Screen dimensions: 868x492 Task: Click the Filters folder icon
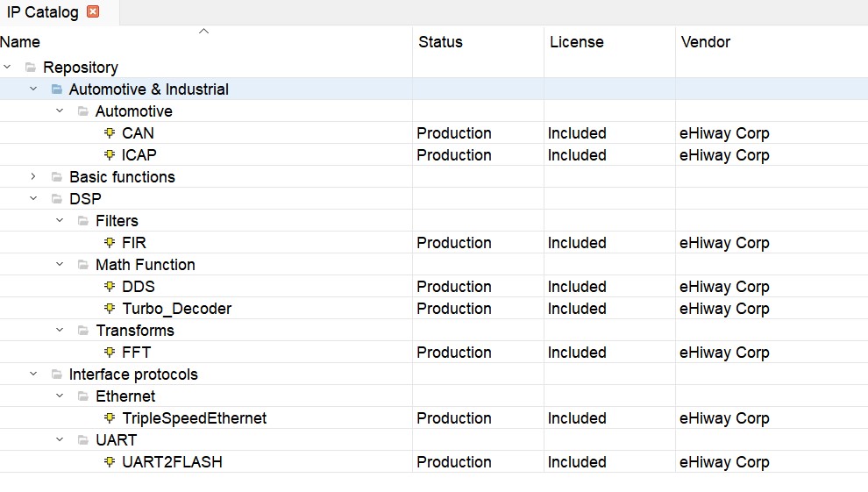83,221
